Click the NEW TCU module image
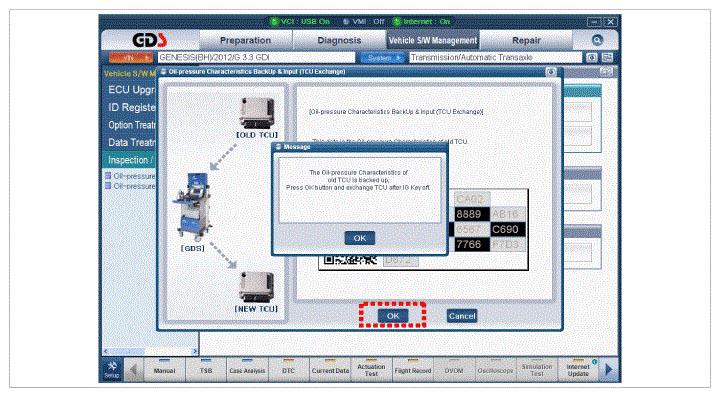 point(256,287)
